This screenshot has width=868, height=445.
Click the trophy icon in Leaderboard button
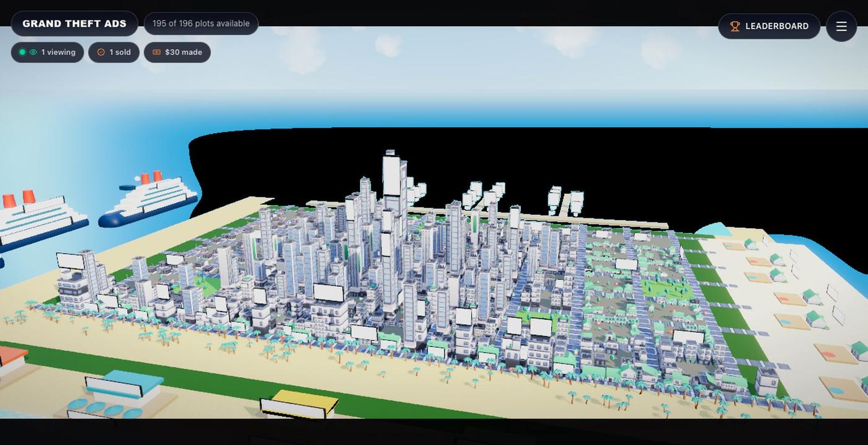735,26
